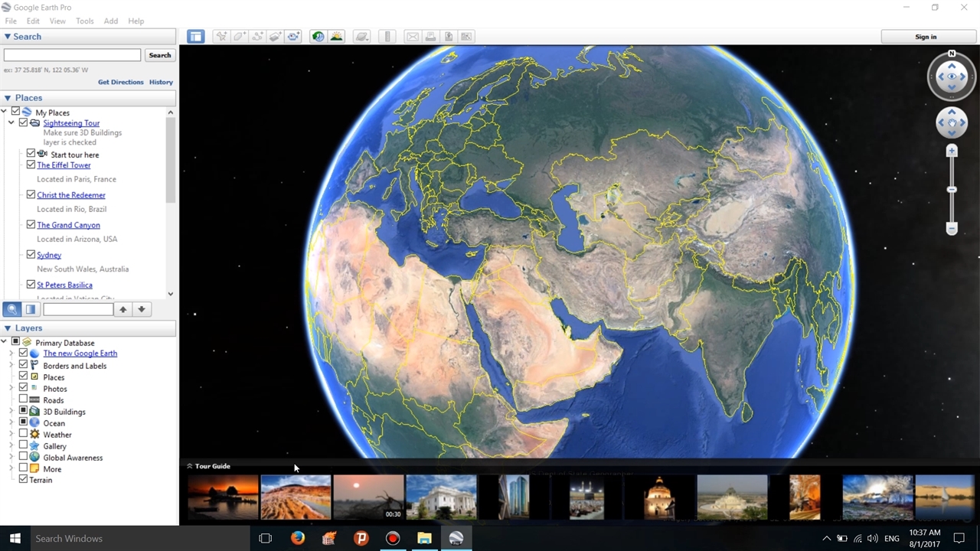Open the Show Ruler tool
The width and height of the screenshot is (980, 551).
[x=387, y=37]
